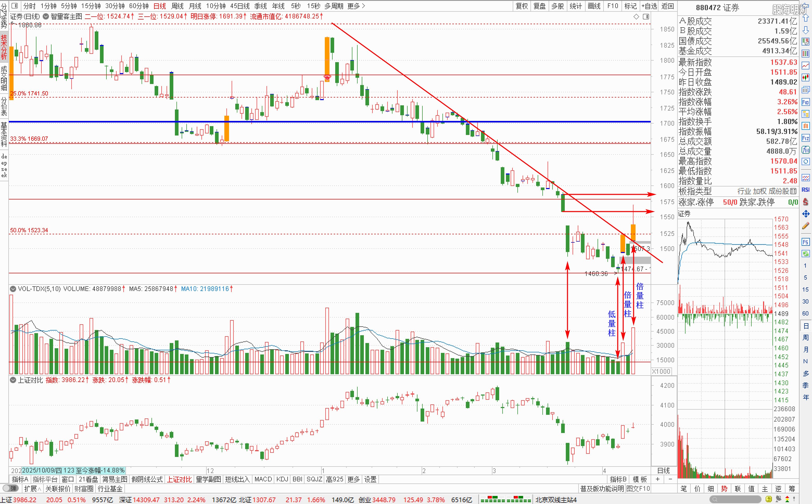This screenshot has width=812, height=504.
Task: Click the candlestick chart sidebar icon
Action: [806, 78]
